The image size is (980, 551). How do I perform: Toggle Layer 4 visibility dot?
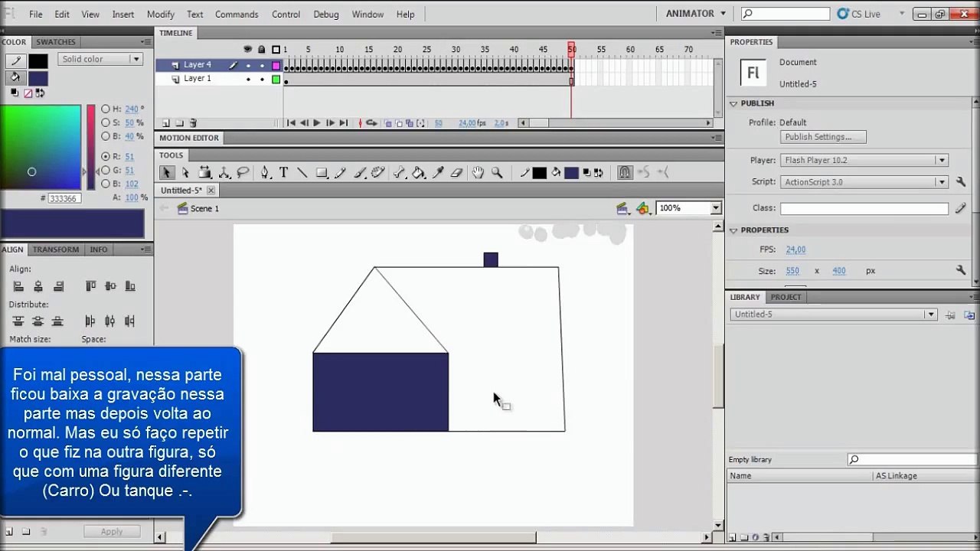(248, 66)
